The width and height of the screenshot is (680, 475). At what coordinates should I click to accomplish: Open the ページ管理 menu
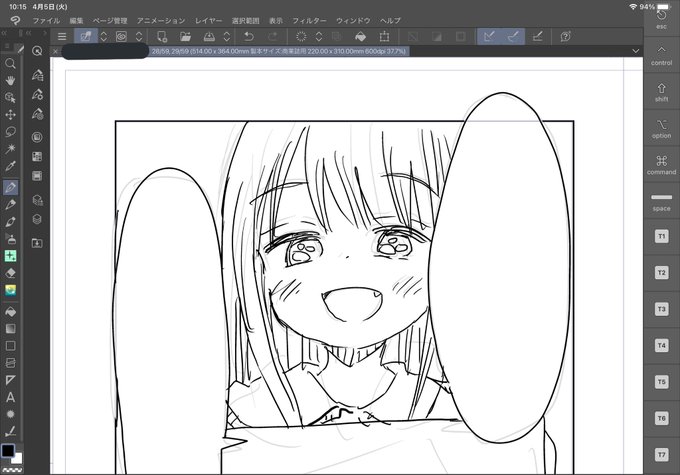[110, 20]
